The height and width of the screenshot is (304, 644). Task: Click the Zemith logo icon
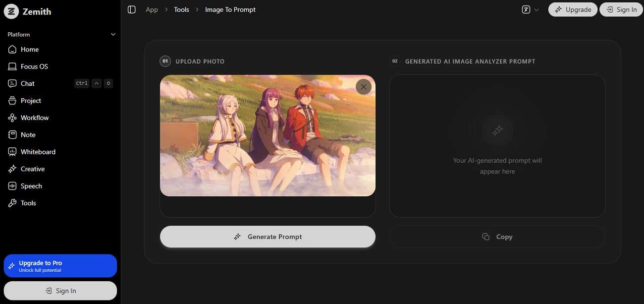pyautogui.click(x=11, y=11)
